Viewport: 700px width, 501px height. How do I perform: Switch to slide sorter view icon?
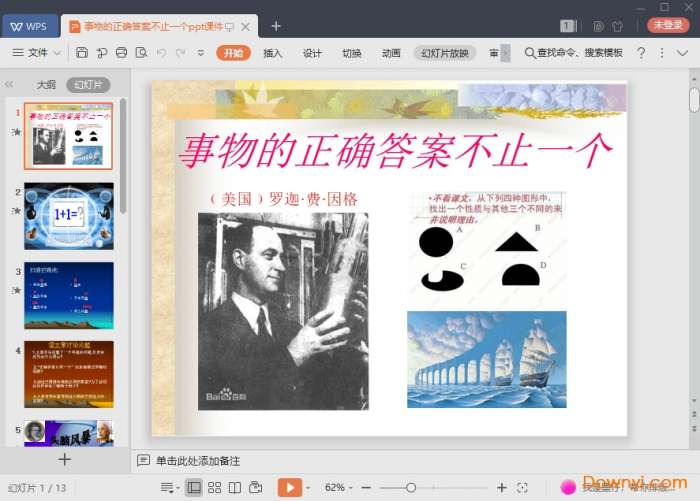coord(214,488)
